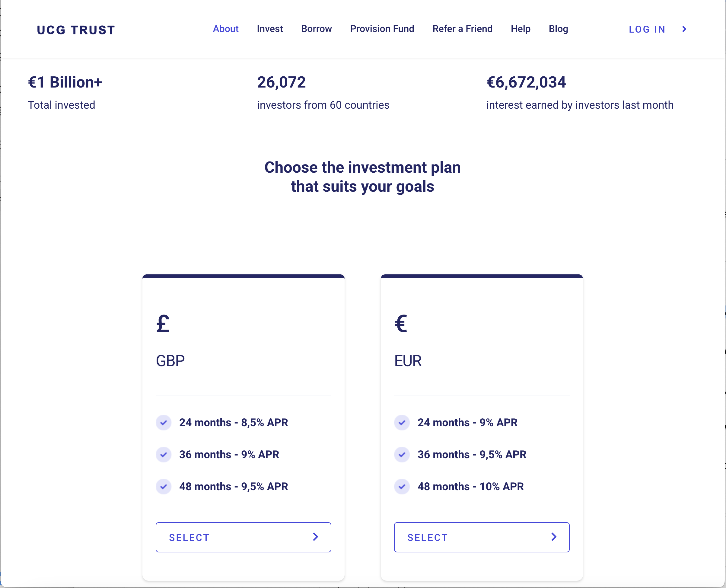Image resolution: width=726 pixels, height=588 pixels.
Task: Select the EUR investment plan
Action: [x=482, y=537]
